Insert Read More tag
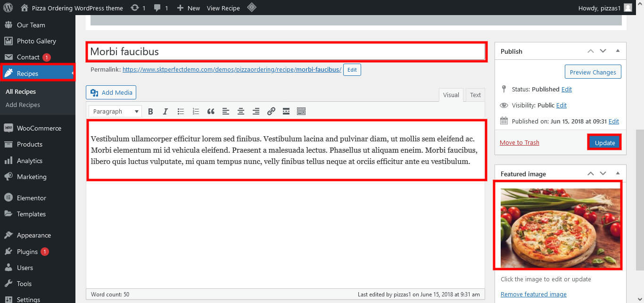 (286, 112)
